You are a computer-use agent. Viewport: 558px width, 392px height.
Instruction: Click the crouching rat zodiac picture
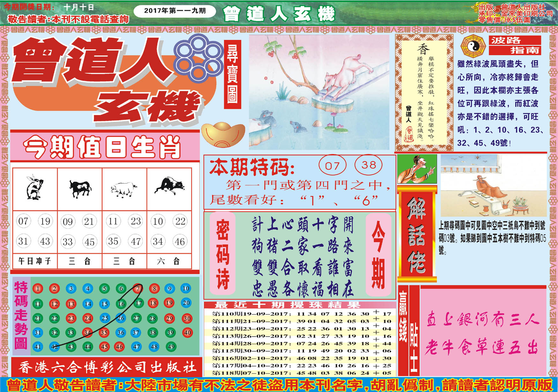pos(169,186)
